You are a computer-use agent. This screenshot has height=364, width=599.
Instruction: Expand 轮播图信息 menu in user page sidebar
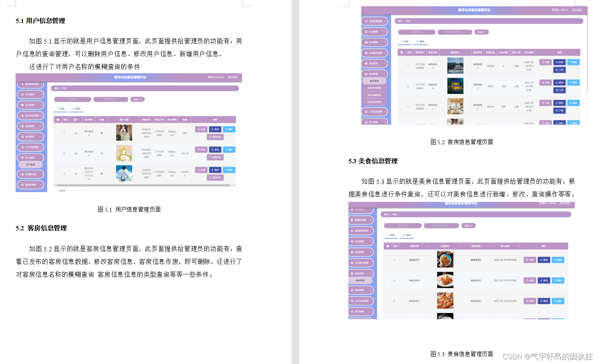coord(30,174)
